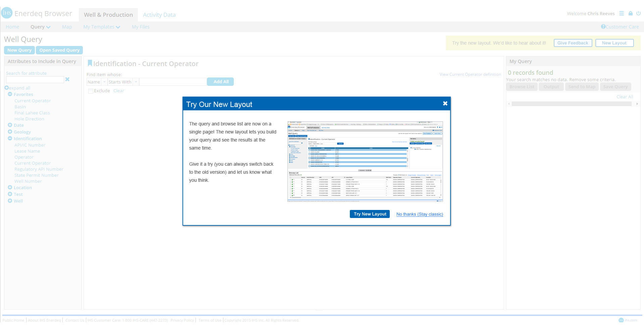Image resolution: width=644 pixels, height=329 pixels.
Task: Click the New Query button
Action: pyautogui.click(x=19, y=50)
